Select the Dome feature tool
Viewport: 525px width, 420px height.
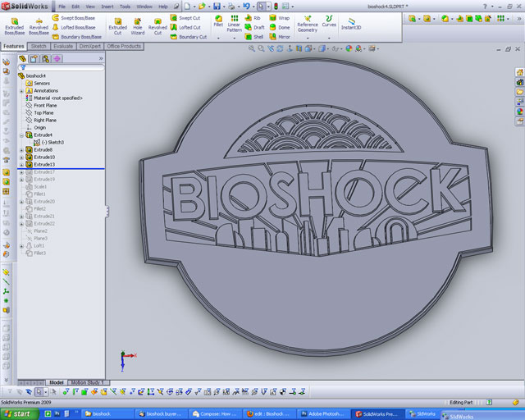tap(280, 27)
